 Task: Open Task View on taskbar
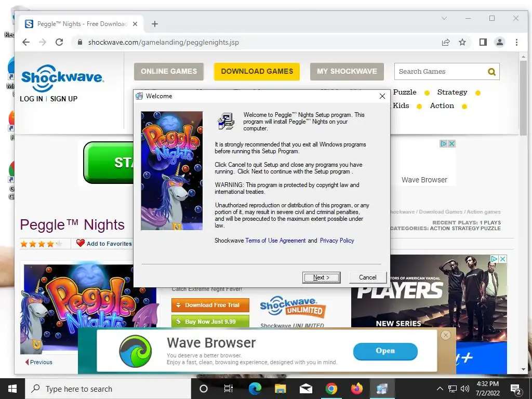click(229, 389)
